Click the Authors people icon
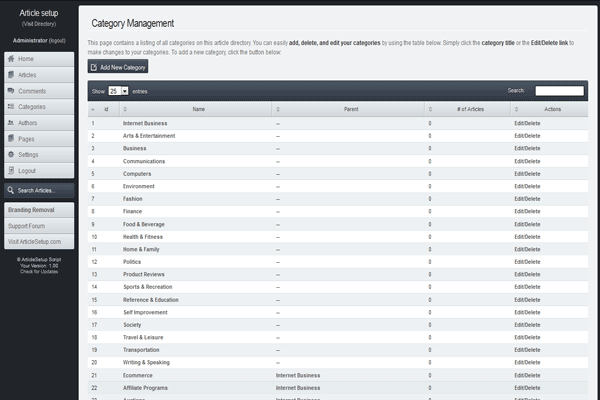Viewport: 600px width, 400px height. [11, 123]
